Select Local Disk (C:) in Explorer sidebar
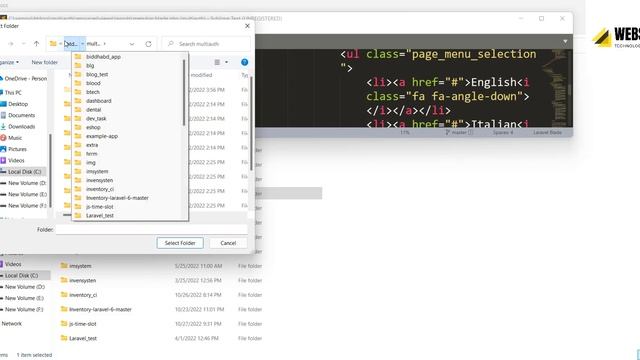Viewport: 640px width, 360px height. pos(21,276)
